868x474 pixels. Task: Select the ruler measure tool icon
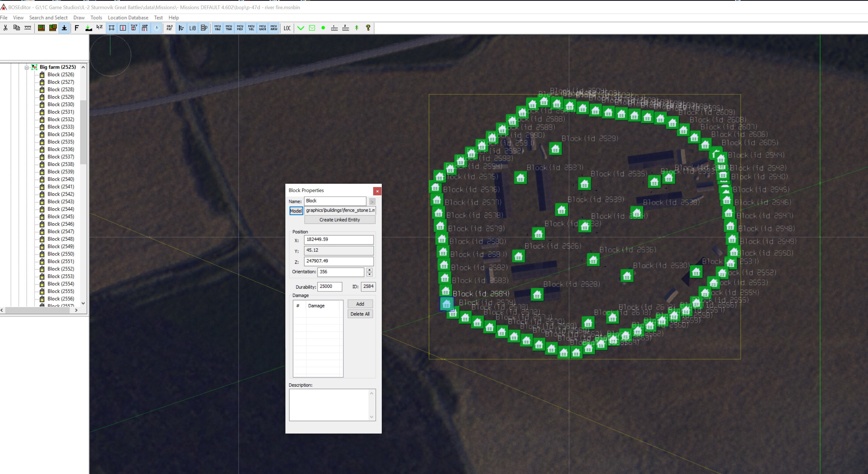(28, 28)
